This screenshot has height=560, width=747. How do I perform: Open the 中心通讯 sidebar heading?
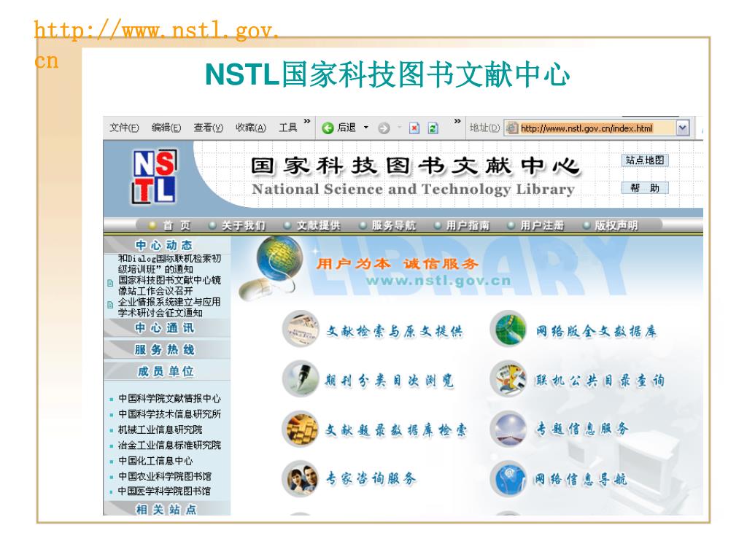[x=165, y=327]
